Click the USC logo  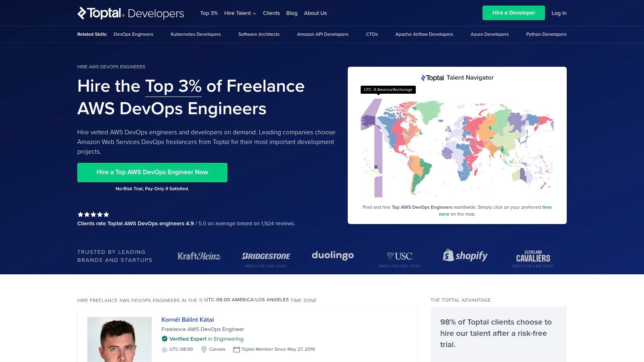(400, 256)
